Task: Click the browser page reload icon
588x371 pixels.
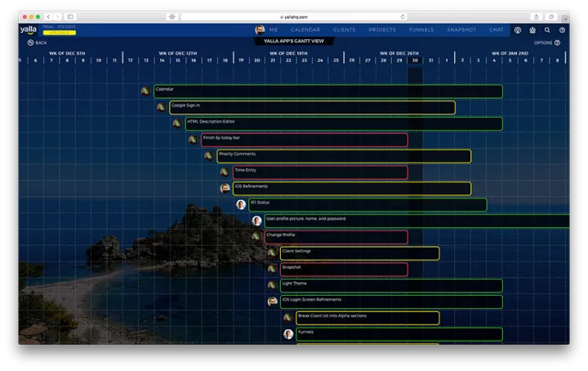Action: [403, 16]
